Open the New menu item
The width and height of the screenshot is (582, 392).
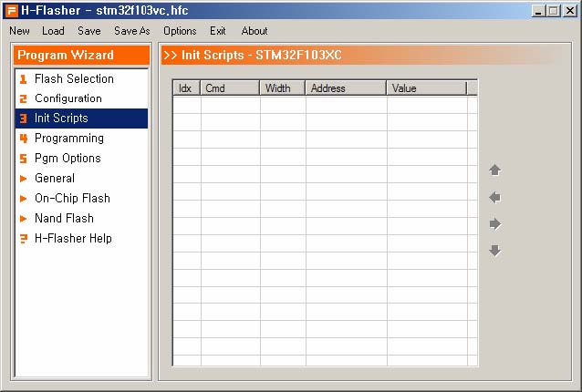(x=19, y=31)
